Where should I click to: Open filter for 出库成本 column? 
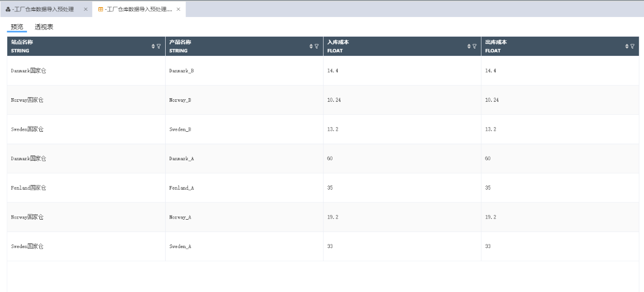633,47
